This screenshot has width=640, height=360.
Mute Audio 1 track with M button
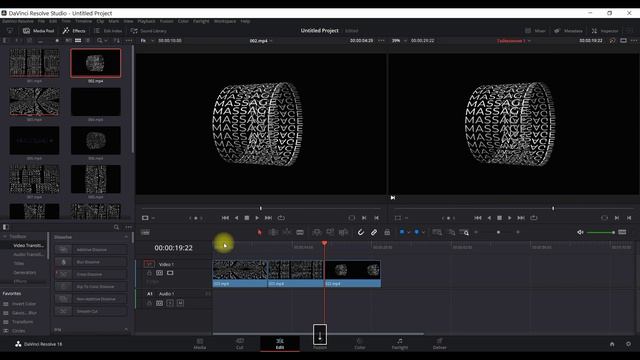click(180, 303)
